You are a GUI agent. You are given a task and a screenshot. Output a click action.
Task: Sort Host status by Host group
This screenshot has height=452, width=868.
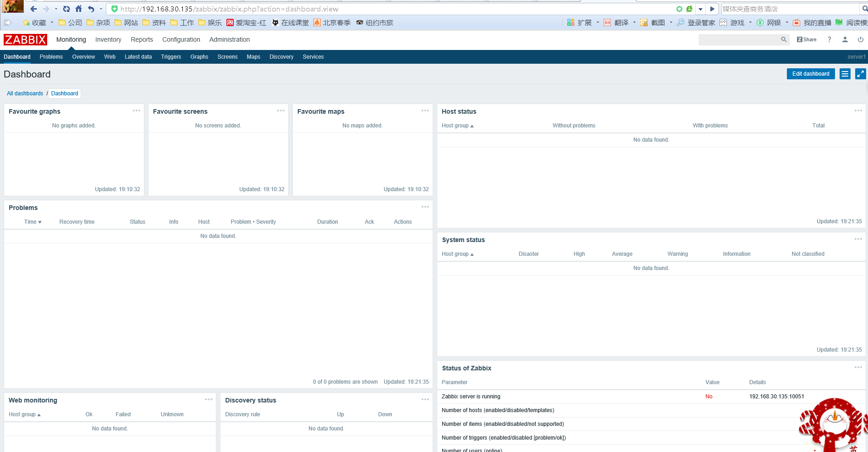(457, 126)
